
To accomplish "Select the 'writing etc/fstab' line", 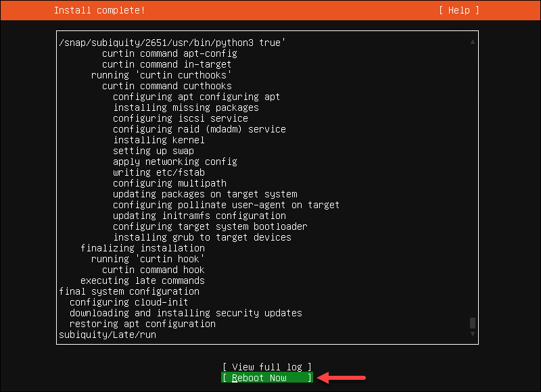I will click(159, 172).
